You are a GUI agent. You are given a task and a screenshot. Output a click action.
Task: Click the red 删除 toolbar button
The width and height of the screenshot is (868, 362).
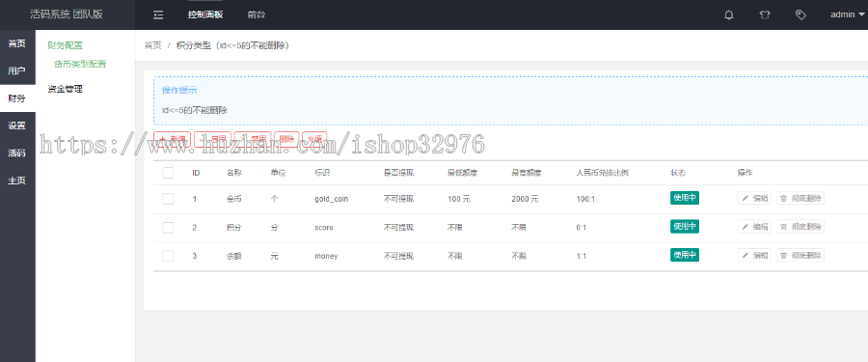[286, 139]
